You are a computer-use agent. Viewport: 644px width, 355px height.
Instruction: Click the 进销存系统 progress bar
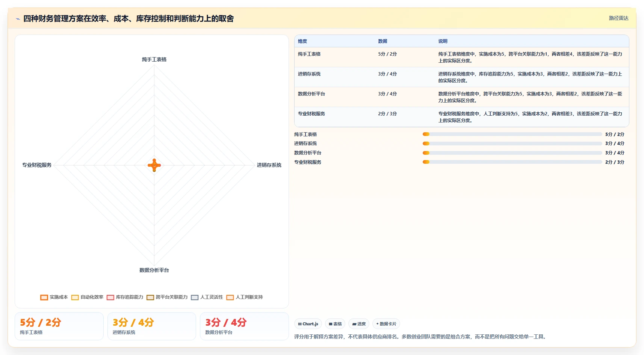click(x=512, y=144)
